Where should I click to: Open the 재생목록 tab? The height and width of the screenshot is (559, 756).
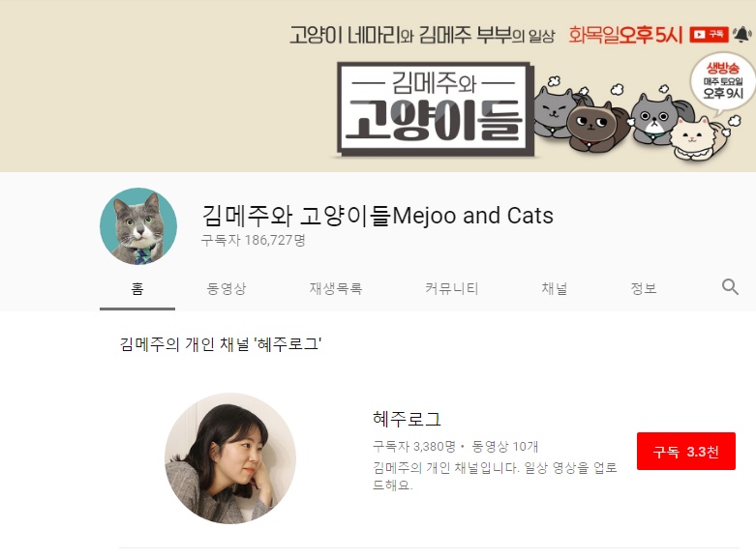(336, 288)
